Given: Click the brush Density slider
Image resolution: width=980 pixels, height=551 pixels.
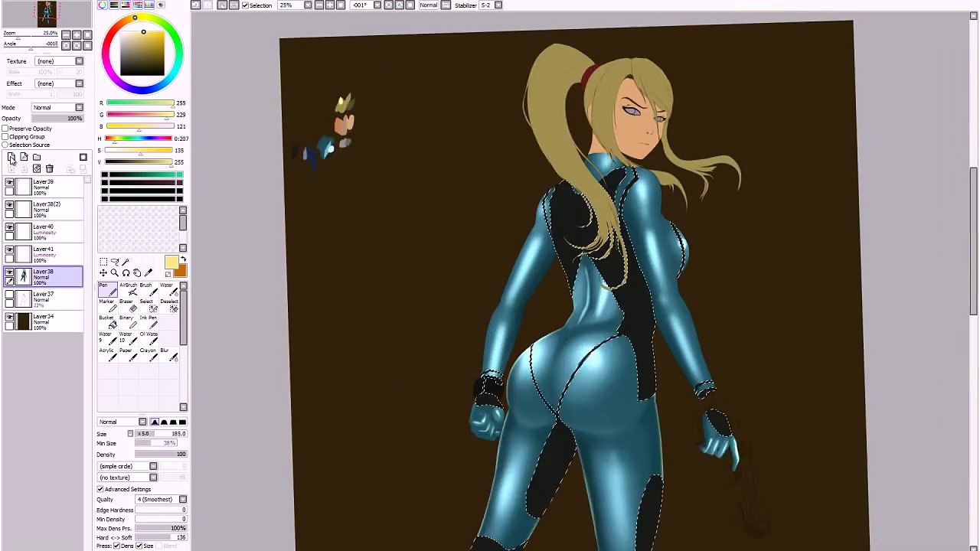Looking at the screenshot, I should (161, 455).
